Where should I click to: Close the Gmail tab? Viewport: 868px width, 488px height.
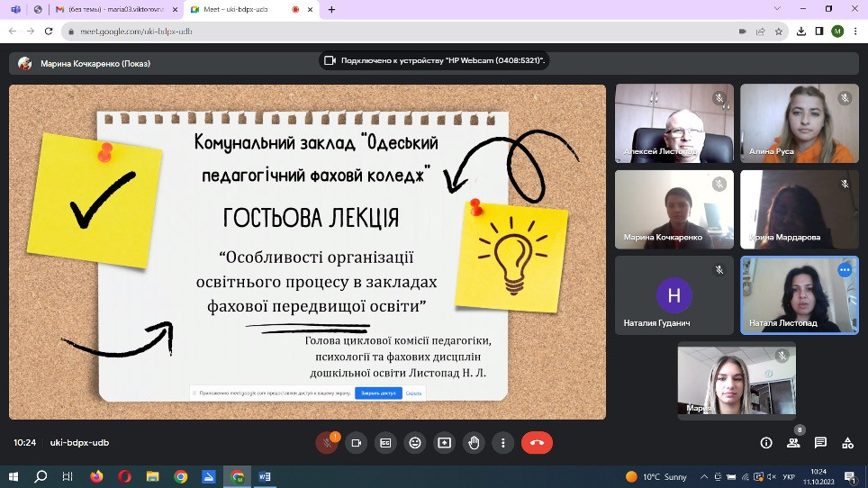click(175, 9)
